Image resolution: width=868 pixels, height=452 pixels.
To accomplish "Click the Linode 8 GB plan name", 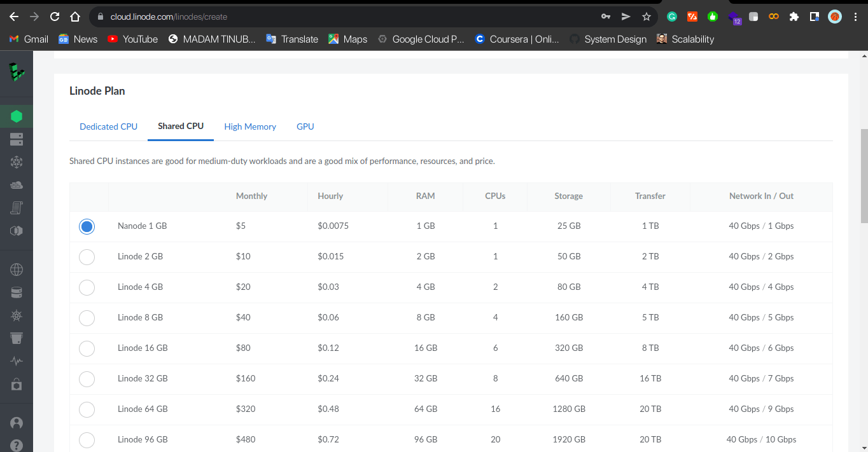I will pyautogui.click(x=140, y=318).
